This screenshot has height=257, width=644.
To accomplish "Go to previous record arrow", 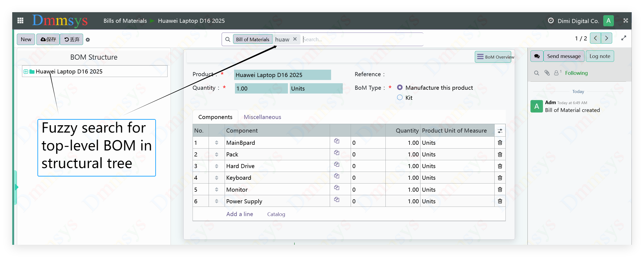I will coord(595,38).
